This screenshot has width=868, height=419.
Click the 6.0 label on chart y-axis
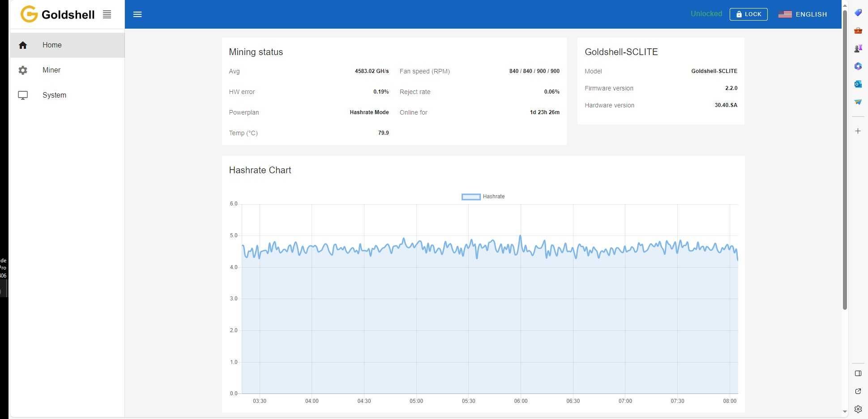pyautogui.click(x=234, y=204)
